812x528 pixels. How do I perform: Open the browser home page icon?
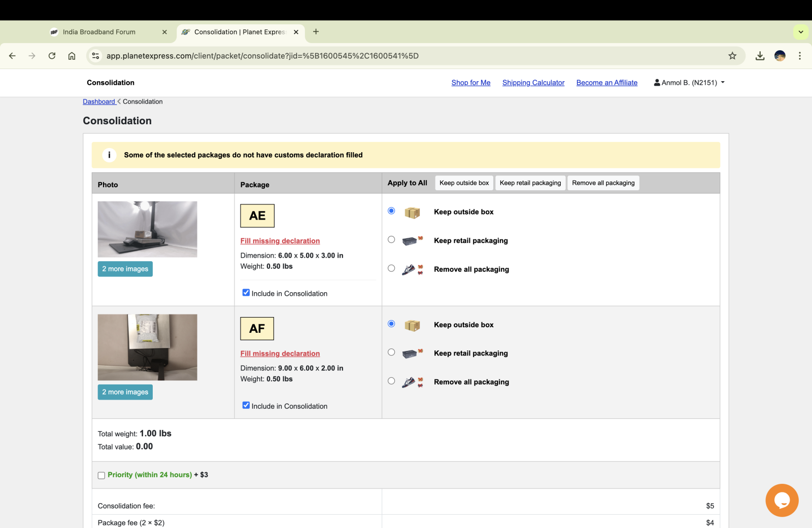72,56
